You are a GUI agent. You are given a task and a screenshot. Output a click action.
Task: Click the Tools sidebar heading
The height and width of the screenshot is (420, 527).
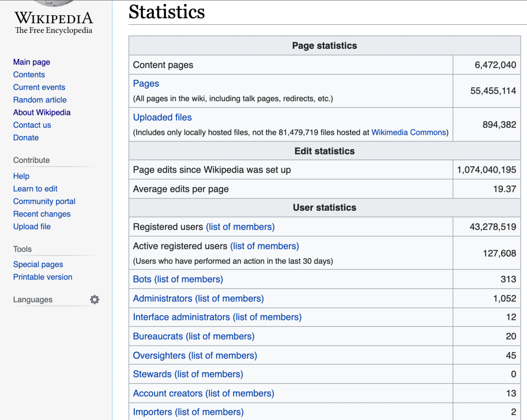(x=22, y=249)
